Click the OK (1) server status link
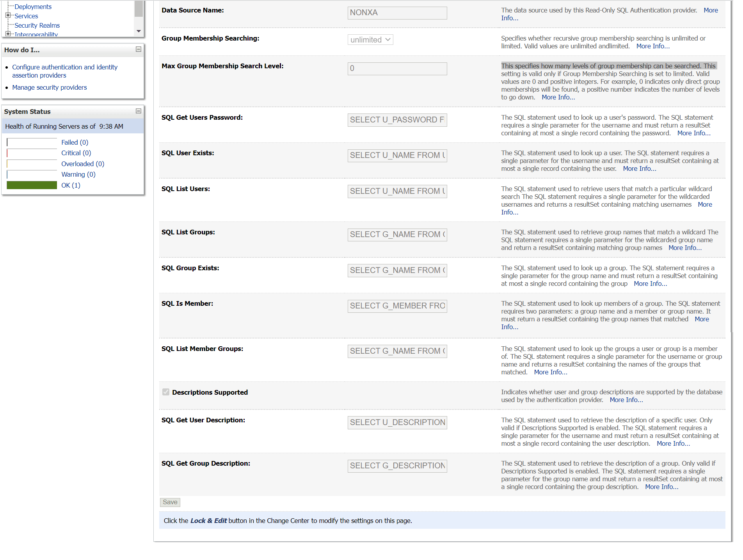Viewport: 743px width, 560px height. [x=70, y=185]
